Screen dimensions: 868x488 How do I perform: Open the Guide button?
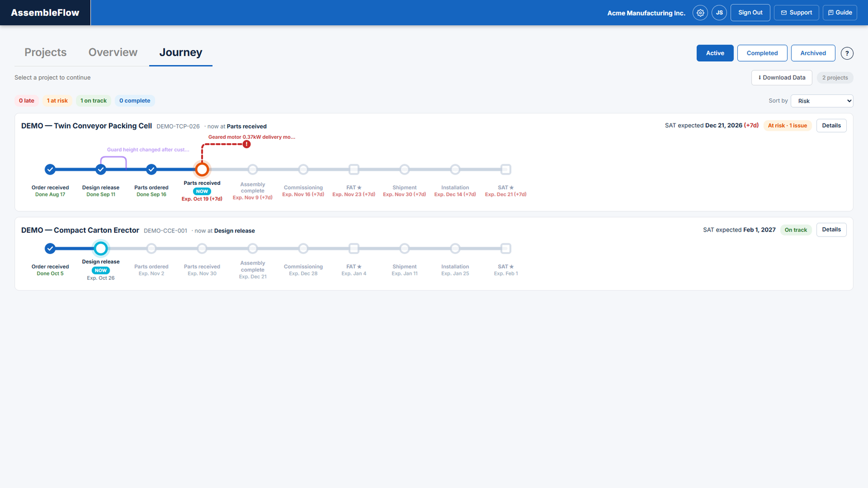click(840, 12)
